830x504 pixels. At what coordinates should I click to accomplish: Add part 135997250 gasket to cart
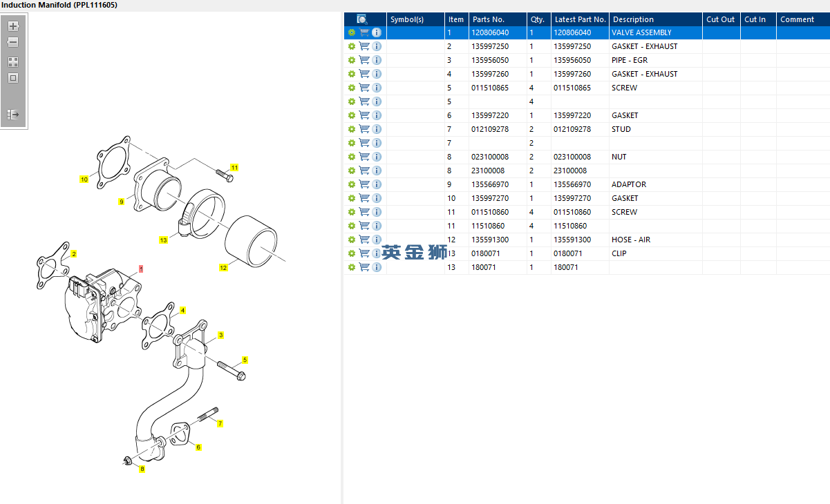[364, 46]
